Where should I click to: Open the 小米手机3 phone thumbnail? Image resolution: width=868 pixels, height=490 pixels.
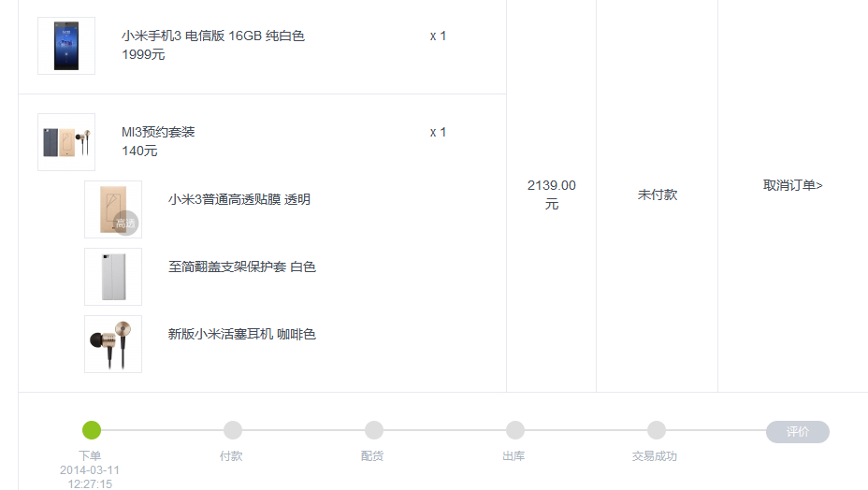[66, 46]
